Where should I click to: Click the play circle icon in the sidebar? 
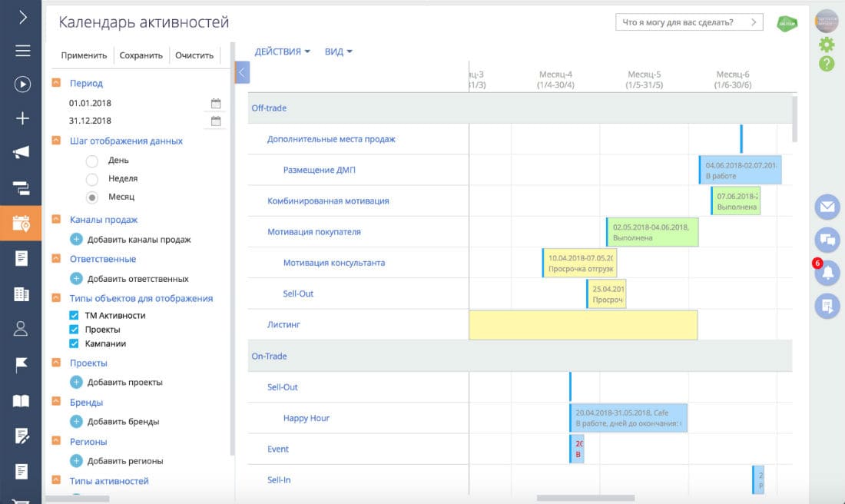click(22, 84)
